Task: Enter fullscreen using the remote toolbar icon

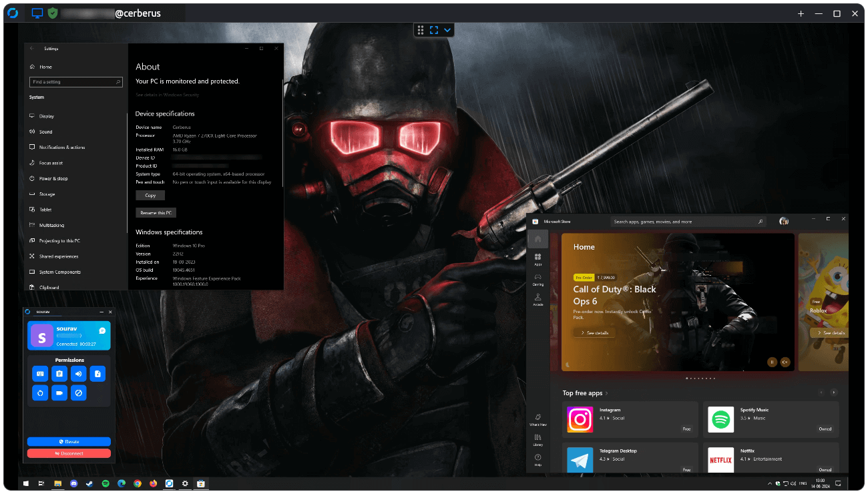Action: click(x=434, y=29)
